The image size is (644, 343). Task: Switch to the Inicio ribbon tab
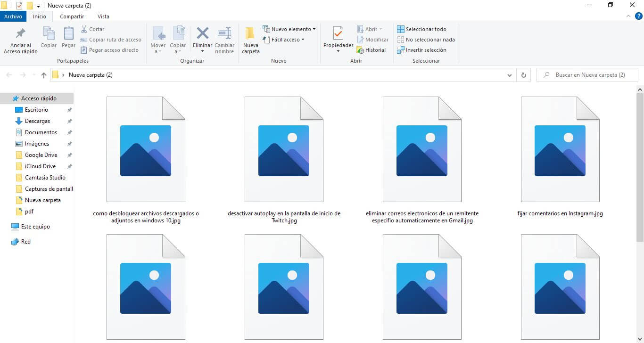coord(40,16)
